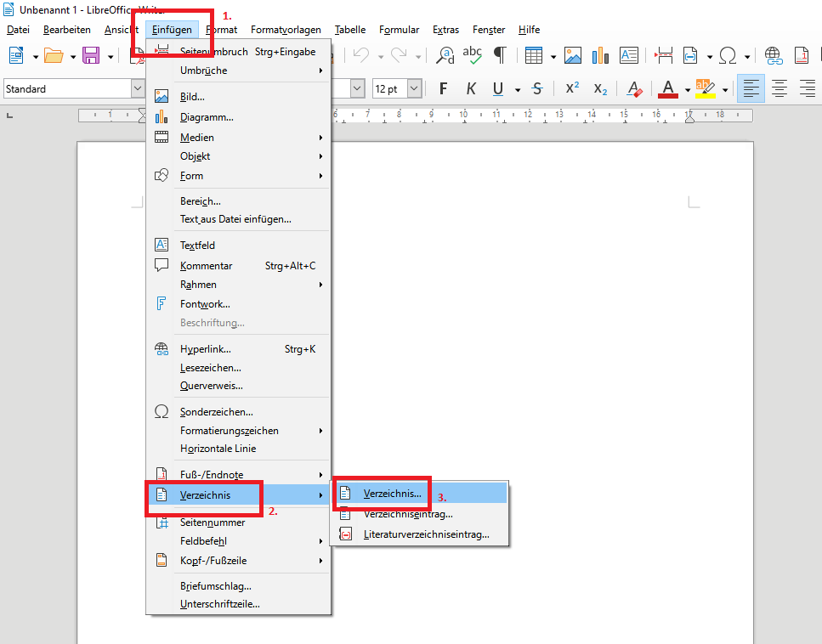This screenshot has height=644, width=822.
Task: Expand the Standard paragraph style dropdown
Action: 138,88
